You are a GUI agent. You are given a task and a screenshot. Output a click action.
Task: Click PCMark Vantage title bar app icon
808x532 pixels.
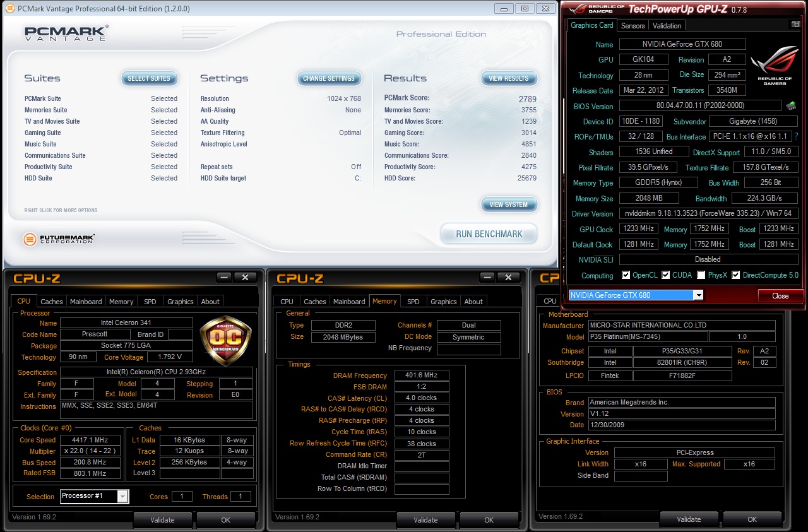(9, 9)
